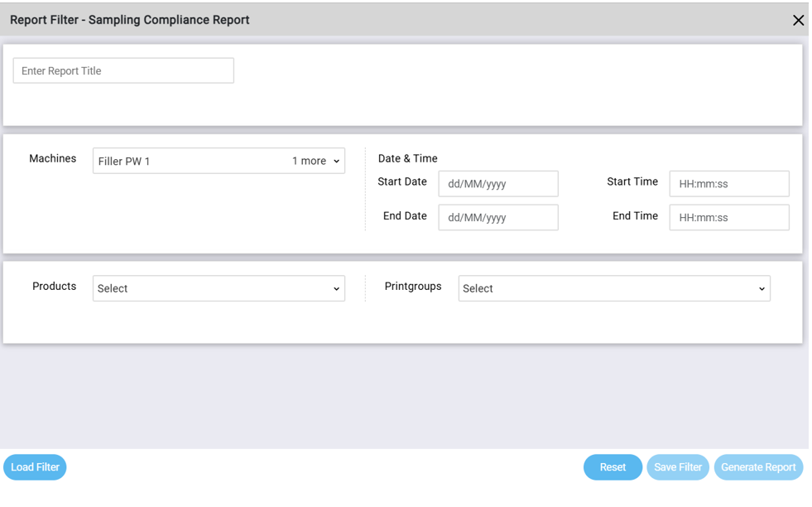Focus the End Date input box

(497, 218)
